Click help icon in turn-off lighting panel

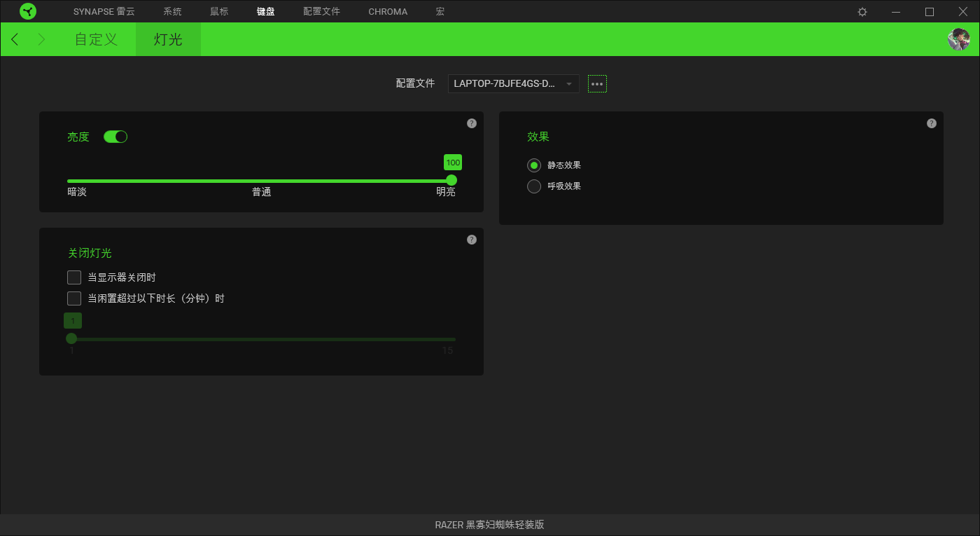(x=472, y=240)
